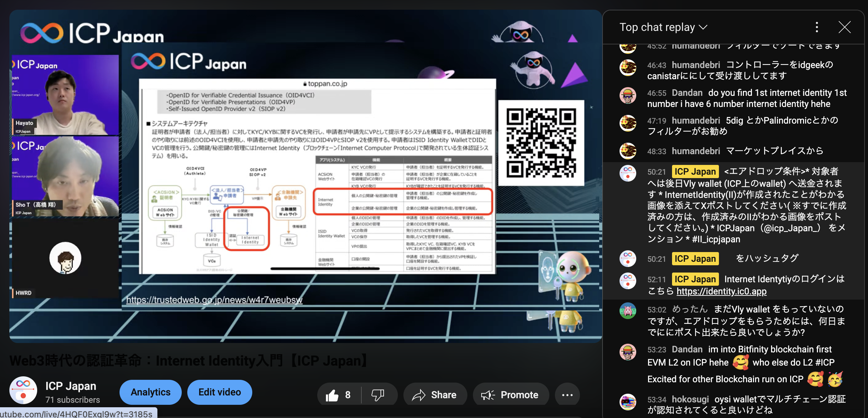This screenshot has width=868, height=418.
Task: Select the Promote megaphone icon
Action: coord(487,394)
